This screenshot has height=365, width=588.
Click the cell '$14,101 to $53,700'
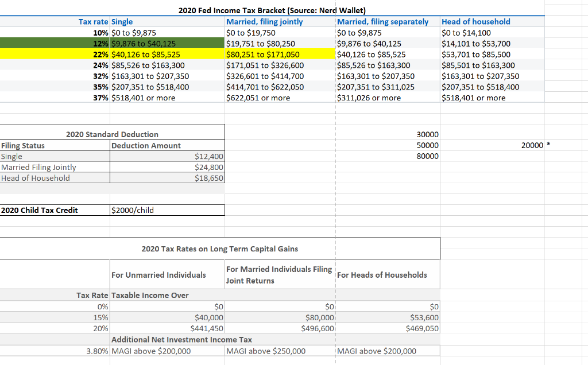(492, 44)
